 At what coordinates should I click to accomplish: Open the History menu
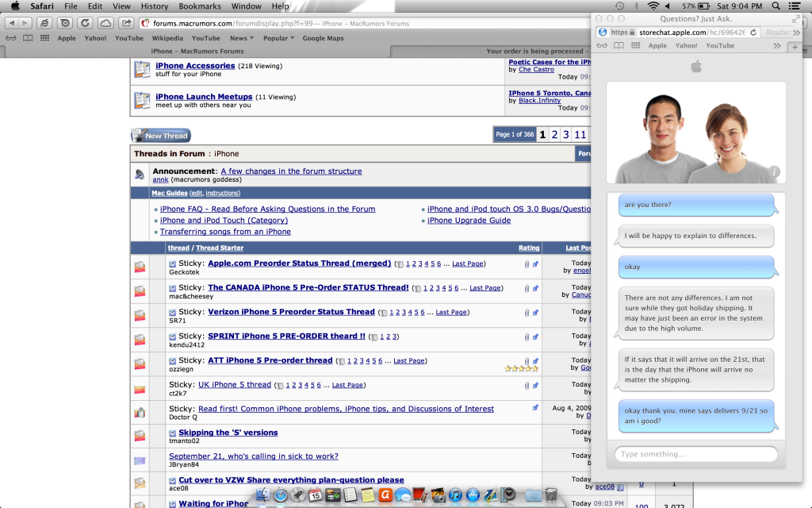[155, 6]
